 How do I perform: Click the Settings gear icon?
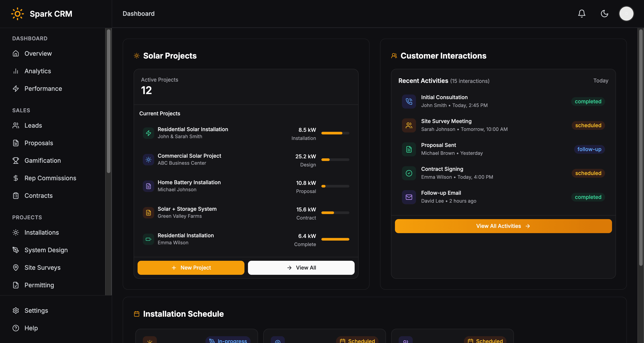pos(16,311)
